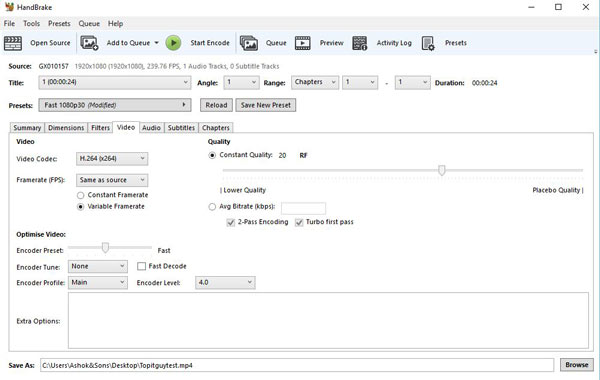Screen dimensions: 600x380
Task: Click the Encoder Preset slider handle
Action: pos(105,248)
